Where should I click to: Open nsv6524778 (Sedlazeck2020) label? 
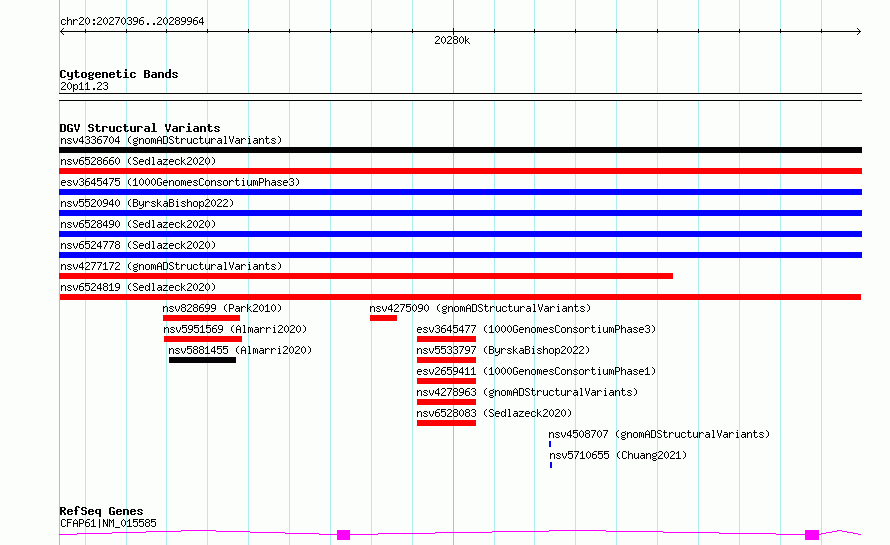coord(138,245)
